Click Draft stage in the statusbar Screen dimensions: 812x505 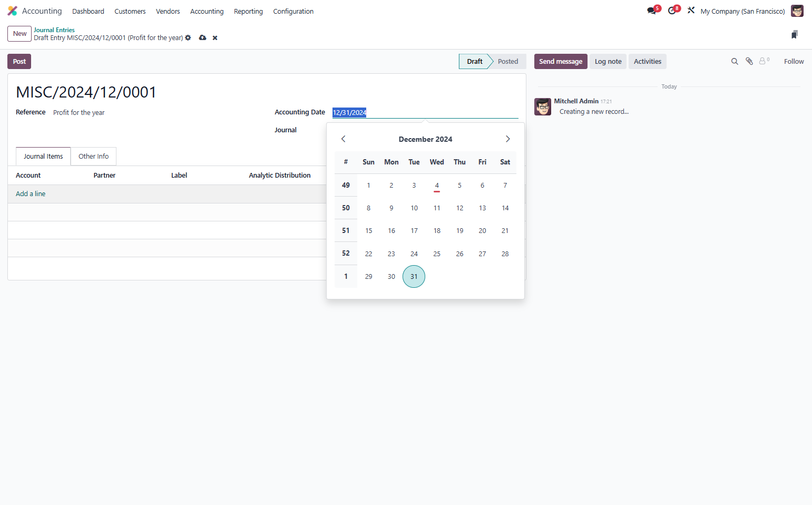(474, 62)
